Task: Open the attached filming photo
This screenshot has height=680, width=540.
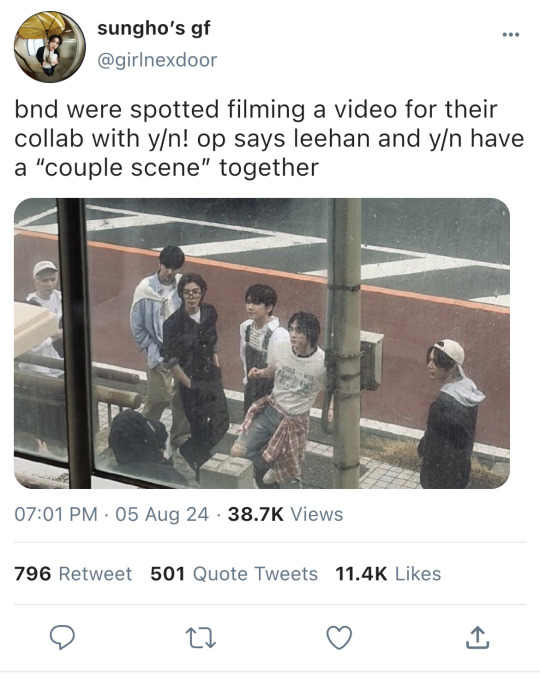Action: [262, 343]
